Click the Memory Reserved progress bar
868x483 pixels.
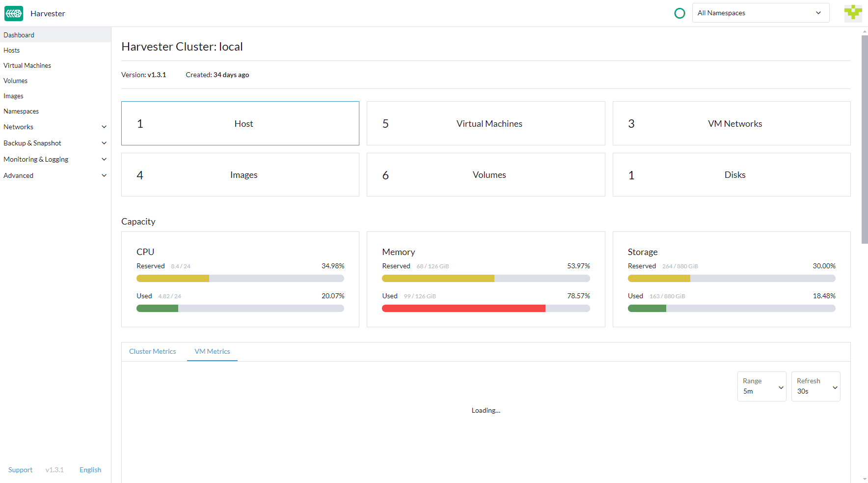(486, 279)
